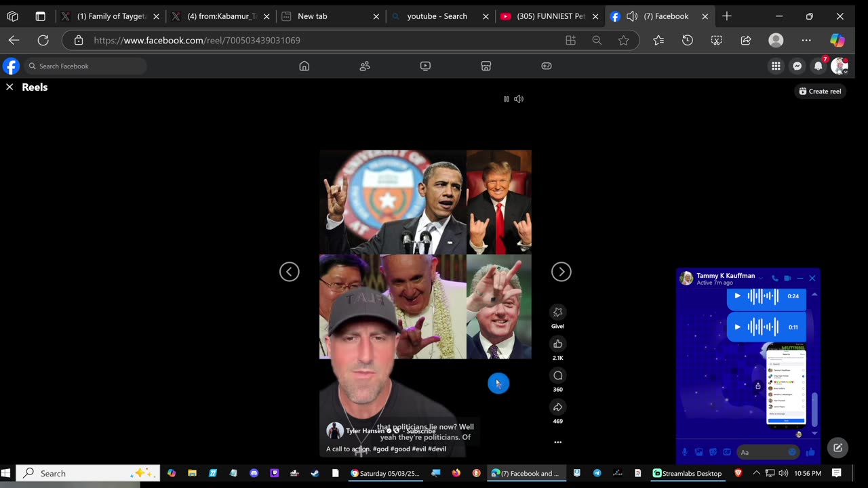The width and height of the screenshot is (868, 488).
Task: Open the Messenger icon in top bar
Action: pos(797,66)
